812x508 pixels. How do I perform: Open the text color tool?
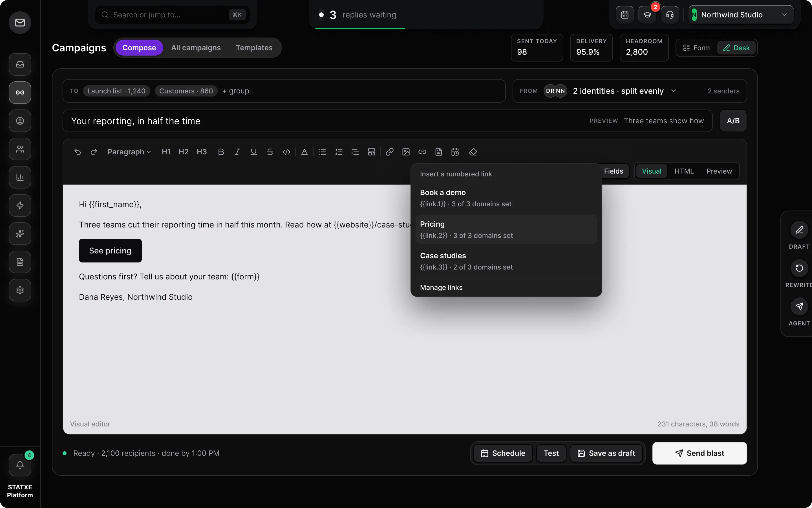pos(304,152)
